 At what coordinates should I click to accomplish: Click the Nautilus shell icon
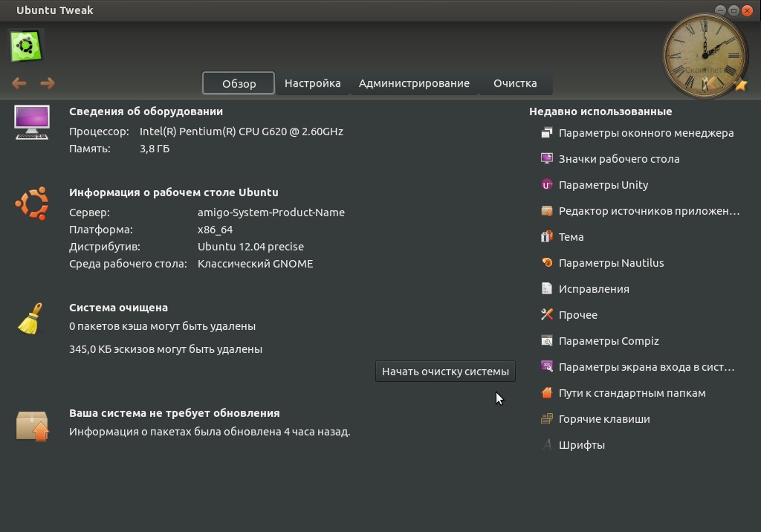pos(547,262)
